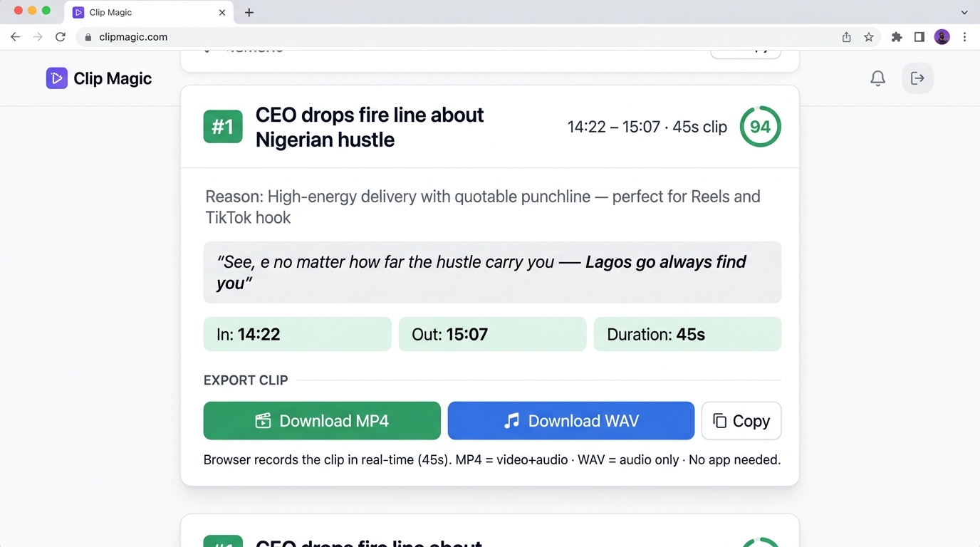
Task: Click the EXPORT CLIP section label
Action: pyautogui.click(x=246, y=380)
